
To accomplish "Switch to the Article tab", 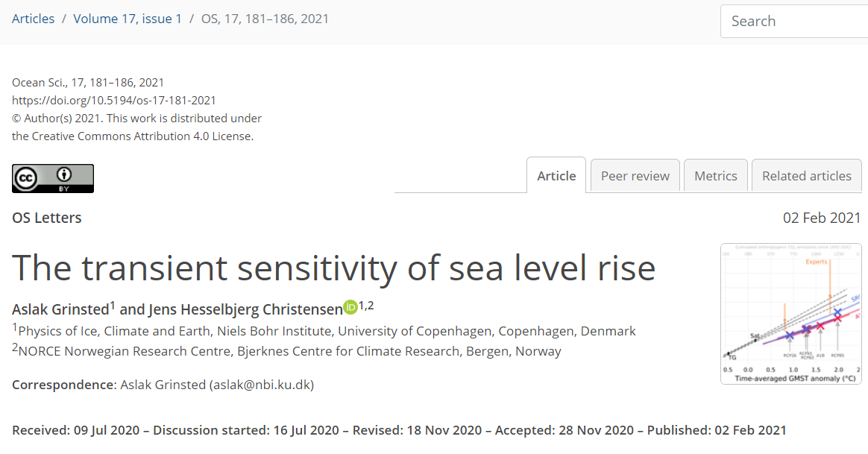I will pyautogui.click(x=556, y=176).
